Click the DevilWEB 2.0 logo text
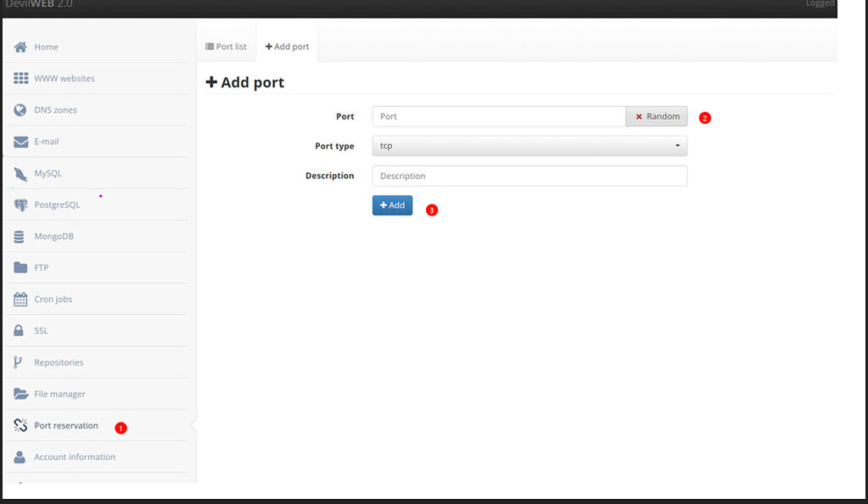Screen dimensions: 868x504 pos(39,4)
